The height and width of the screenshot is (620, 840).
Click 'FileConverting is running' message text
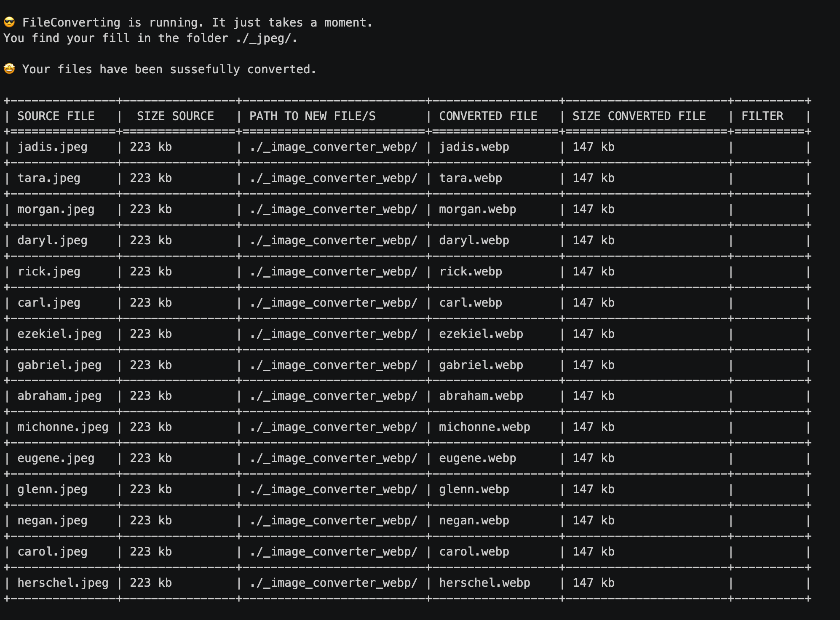[x=198, y=22]
